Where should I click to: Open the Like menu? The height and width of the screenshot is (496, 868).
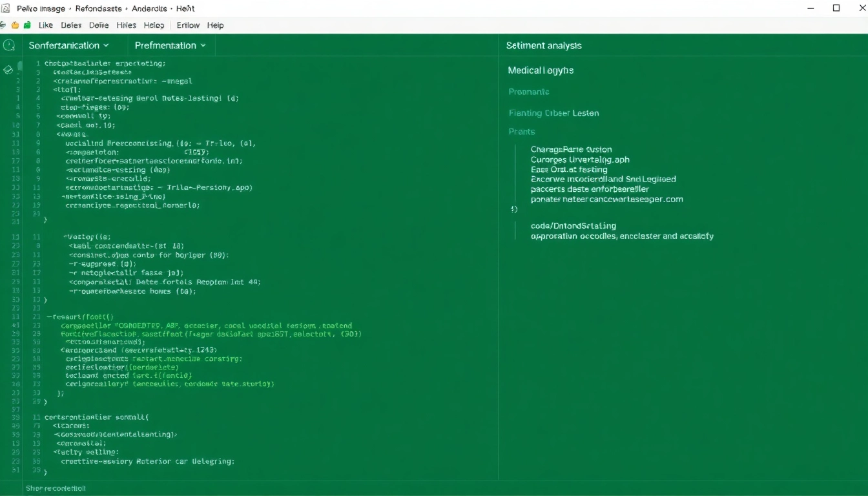point(45,25)
